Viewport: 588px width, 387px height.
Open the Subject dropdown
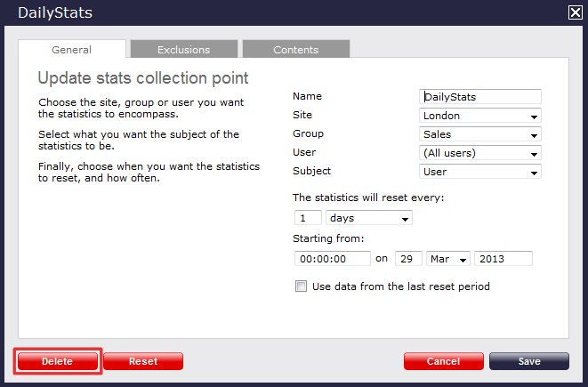click(x=480, y=172)
